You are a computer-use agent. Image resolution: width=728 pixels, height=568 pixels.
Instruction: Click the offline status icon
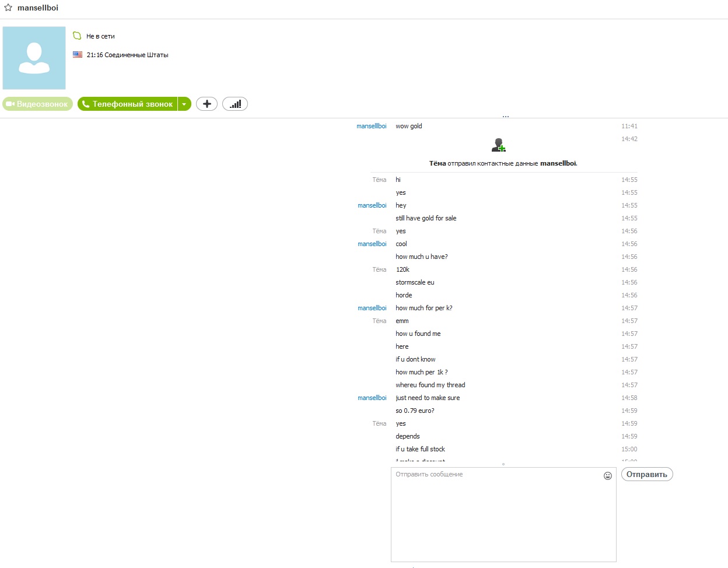[x=77, y=36]
